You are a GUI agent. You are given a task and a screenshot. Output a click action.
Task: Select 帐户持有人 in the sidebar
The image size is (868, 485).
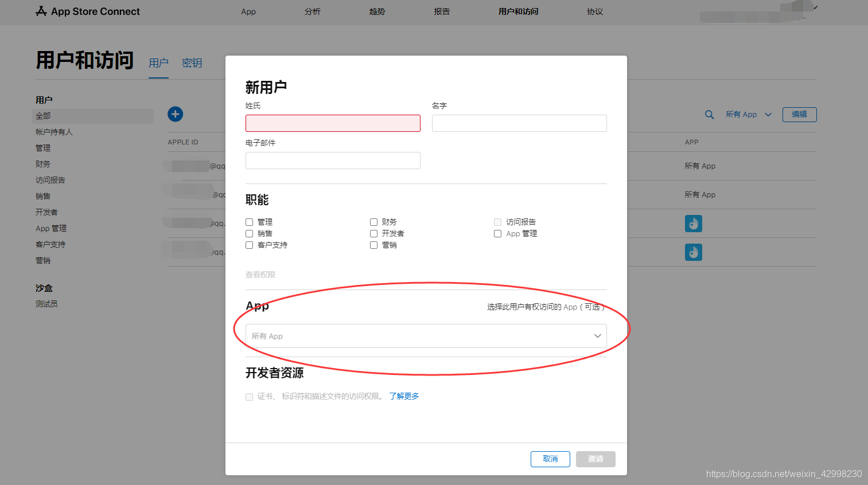click(x=54, y=132)
